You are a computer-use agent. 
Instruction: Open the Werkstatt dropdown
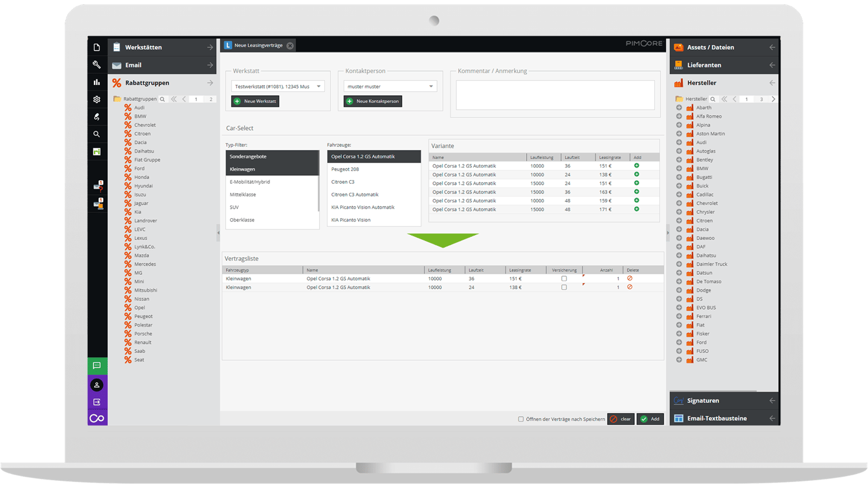tap(319, 86)
